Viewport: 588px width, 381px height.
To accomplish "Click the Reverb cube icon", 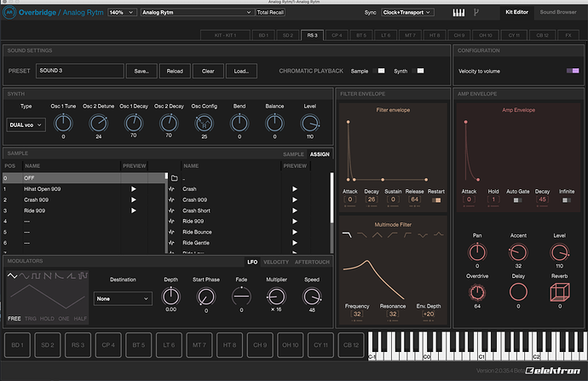I will [x=560, y=292].
